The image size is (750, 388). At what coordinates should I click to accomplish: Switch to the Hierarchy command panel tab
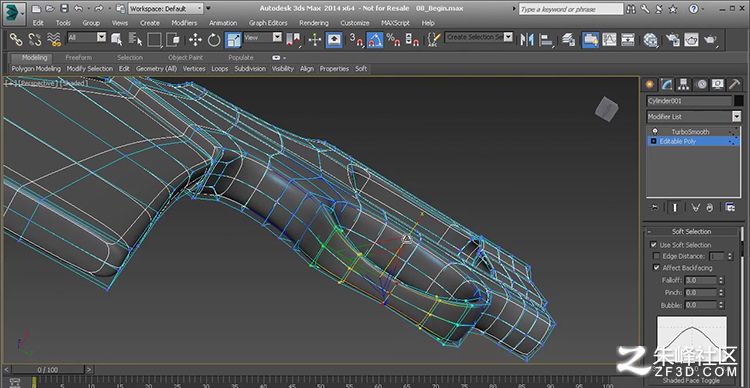[684, 85]
